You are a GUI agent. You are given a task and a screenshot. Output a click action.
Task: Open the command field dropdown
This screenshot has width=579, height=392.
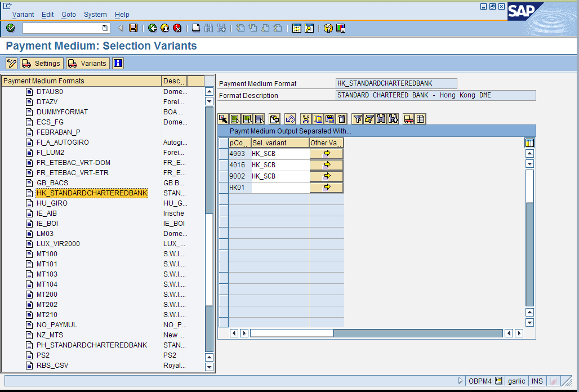click(x=105, y=27)
